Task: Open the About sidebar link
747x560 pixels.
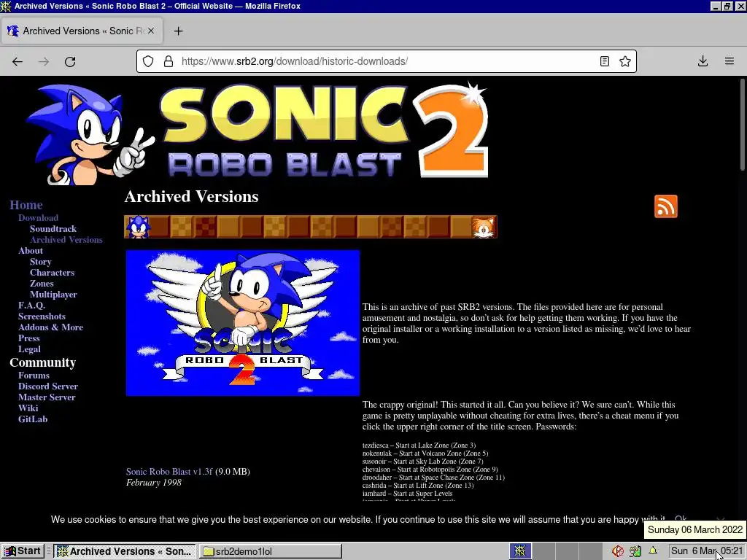Action: [x=31, y=251]
